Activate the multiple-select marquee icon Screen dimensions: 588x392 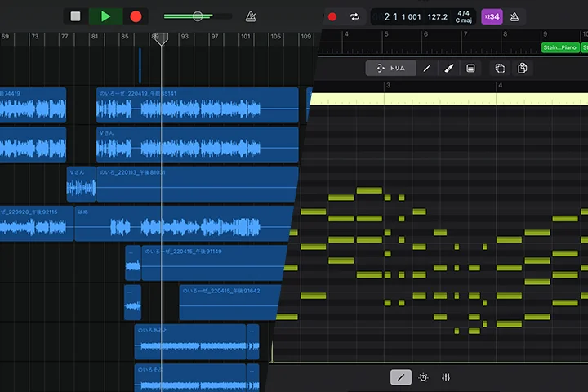tap(500, 69)
